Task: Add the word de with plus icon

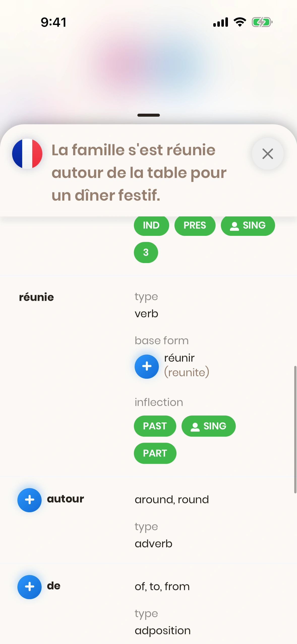Action: [x=29, y=587]
